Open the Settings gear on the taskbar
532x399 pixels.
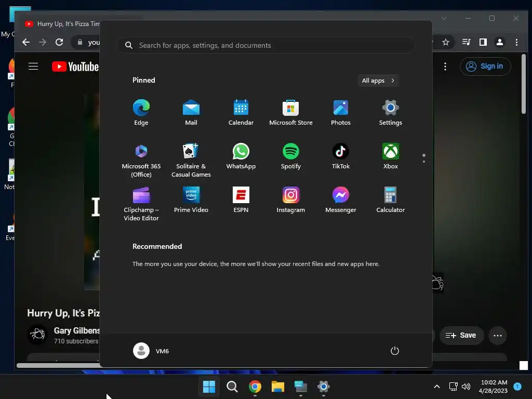pyautogui.click(x=323, y=387)
